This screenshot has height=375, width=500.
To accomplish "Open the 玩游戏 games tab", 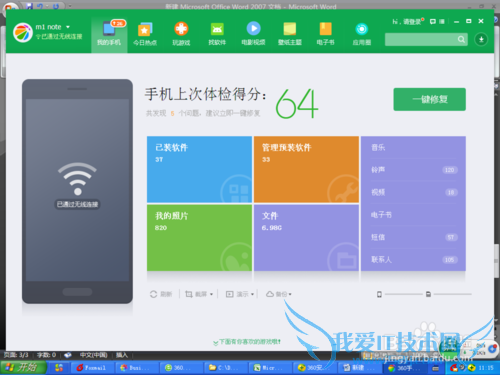I will tap(181, 34).
